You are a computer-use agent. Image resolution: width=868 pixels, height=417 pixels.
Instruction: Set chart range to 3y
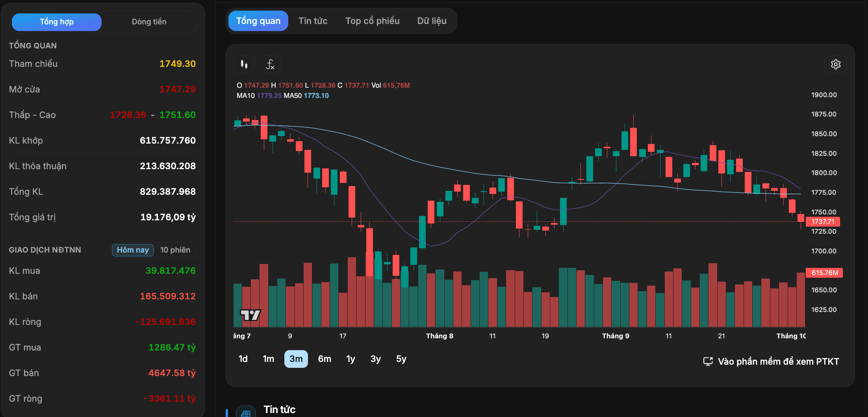tap(376, 359)
